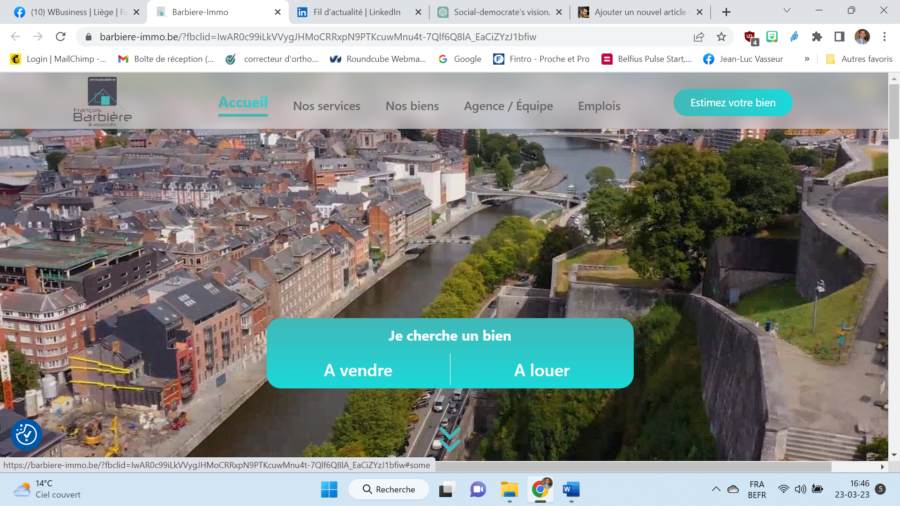Open the FRA BEFR language selector

click(757, 489)
